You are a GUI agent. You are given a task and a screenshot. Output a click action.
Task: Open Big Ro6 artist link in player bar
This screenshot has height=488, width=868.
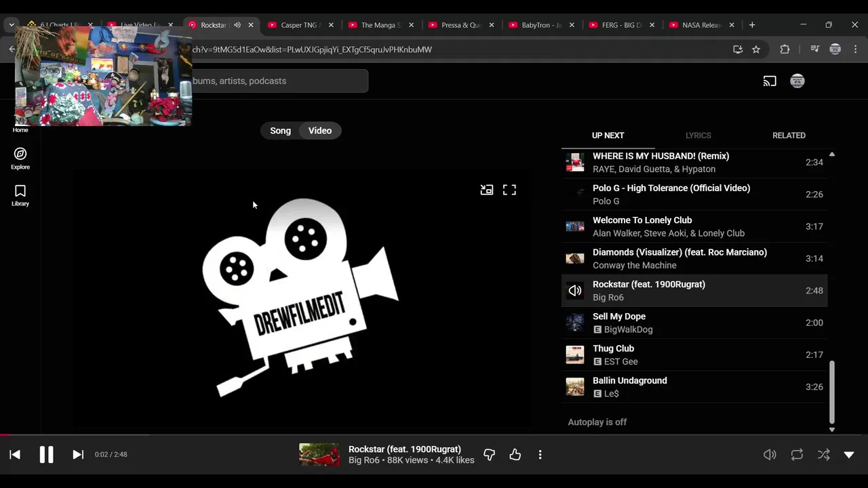pos(364,460)
